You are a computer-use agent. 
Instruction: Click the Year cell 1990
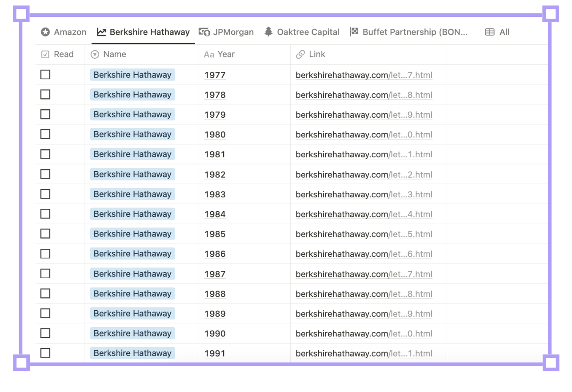pyautogui.click(x=215, y=334)
